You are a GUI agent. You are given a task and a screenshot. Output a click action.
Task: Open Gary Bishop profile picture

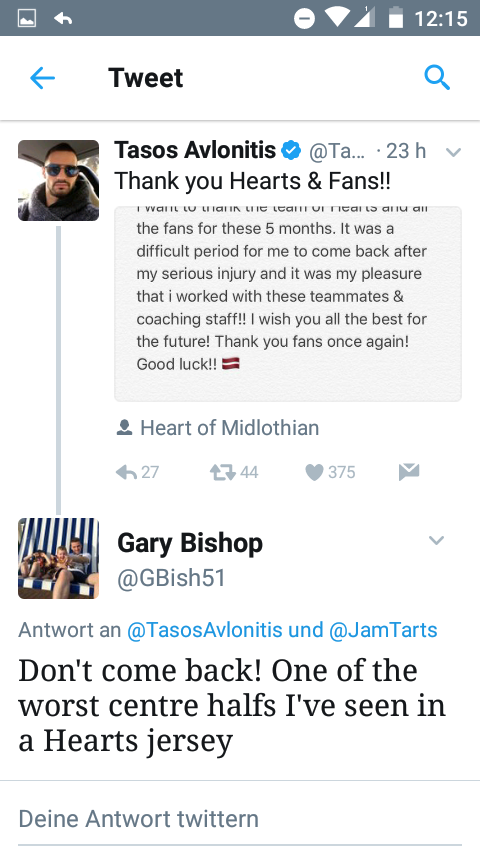click(58, 558)
